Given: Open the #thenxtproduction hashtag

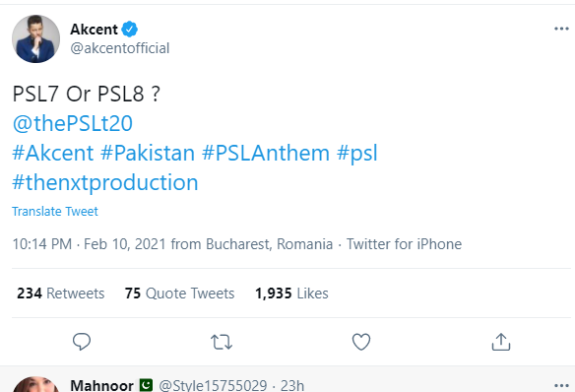Looking at the screenshot, I should tap(105, 182).
